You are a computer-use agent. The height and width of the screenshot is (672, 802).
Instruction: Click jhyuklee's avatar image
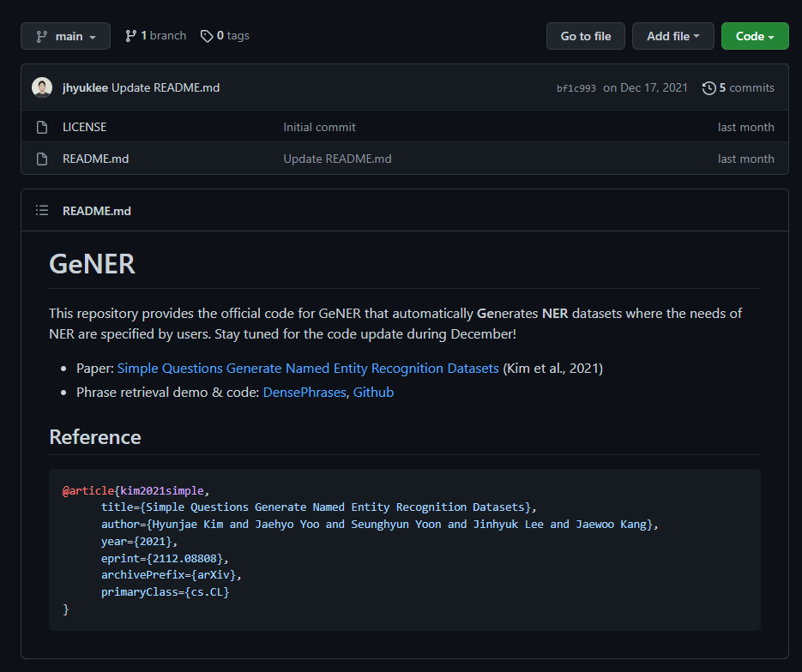point(42,87)
